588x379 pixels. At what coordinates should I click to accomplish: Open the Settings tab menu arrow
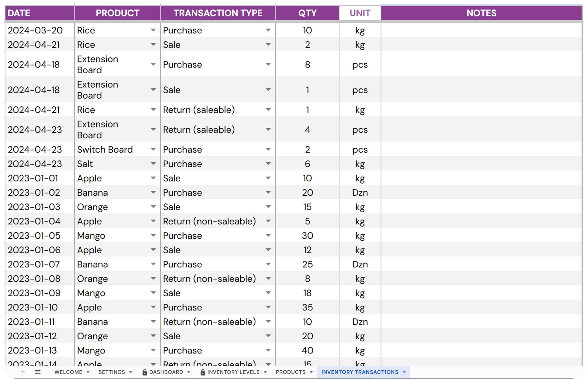[130, 372]
